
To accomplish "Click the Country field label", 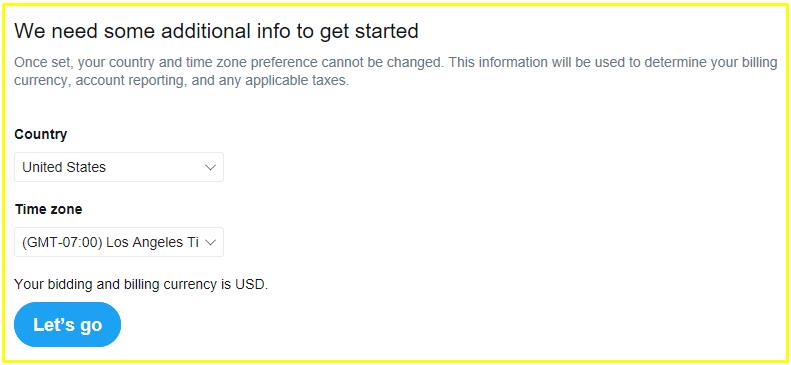I will click(x=41, y=135).
